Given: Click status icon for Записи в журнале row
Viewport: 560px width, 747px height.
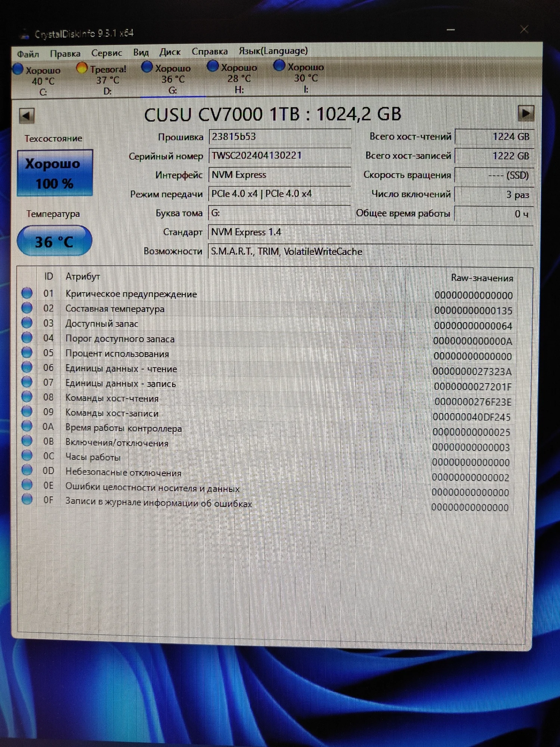Looking at the screenshot, I should point(27,499).
